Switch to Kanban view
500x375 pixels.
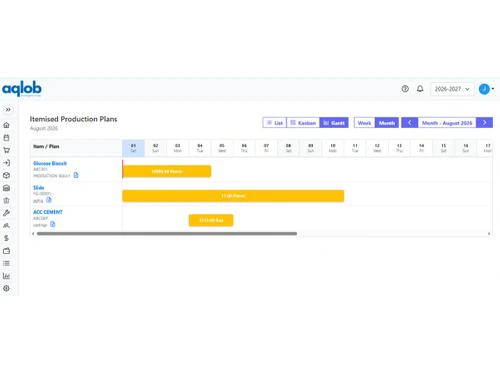click(x=303, y=123)
